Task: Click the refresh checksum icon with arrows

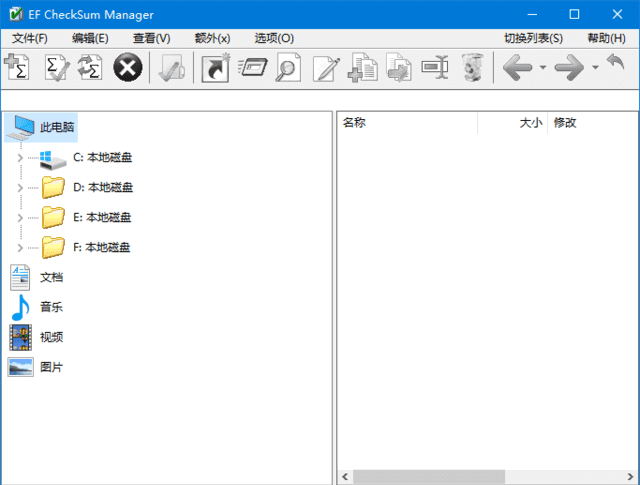Action: pyautogui.click(x=90, y=67)
